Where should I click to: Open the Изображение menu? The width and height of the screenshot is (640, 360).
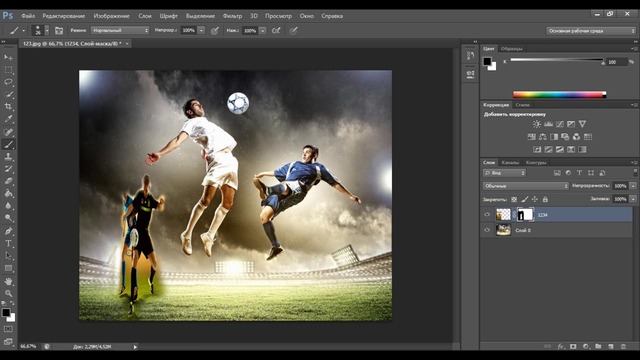pos(111,16)
